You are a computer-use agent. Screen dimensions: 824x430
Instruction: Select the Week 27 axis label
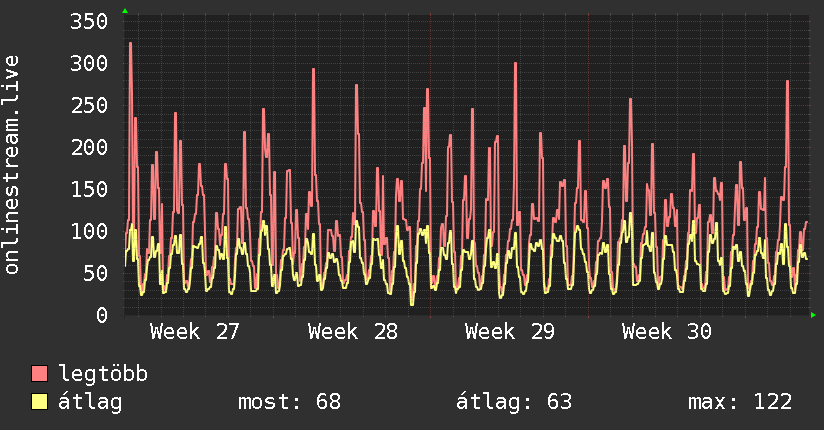[194, 332]
